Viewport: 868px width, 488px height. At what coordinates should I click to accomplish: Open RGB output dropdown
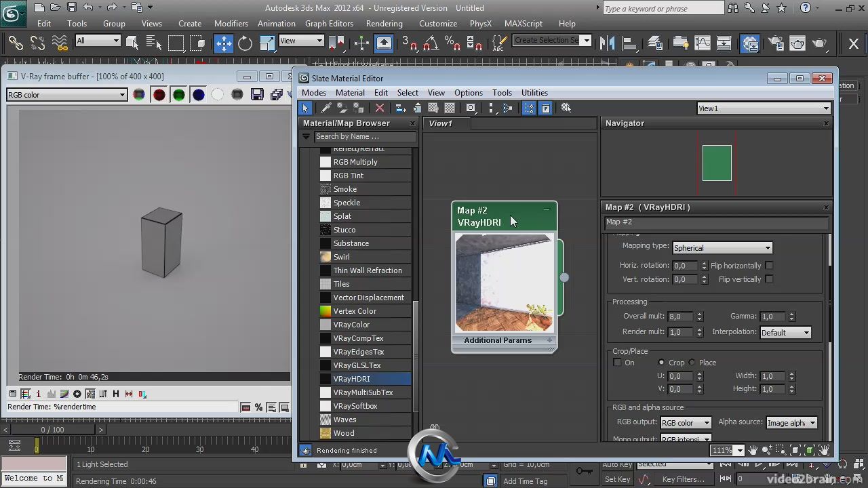pos(686,423)
